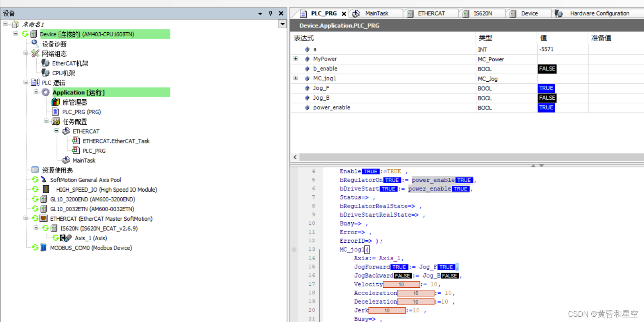The height and width of the screenshot is (322, 644).
Task: Click the 网络组态 tools icon
Action: point(35,53)
